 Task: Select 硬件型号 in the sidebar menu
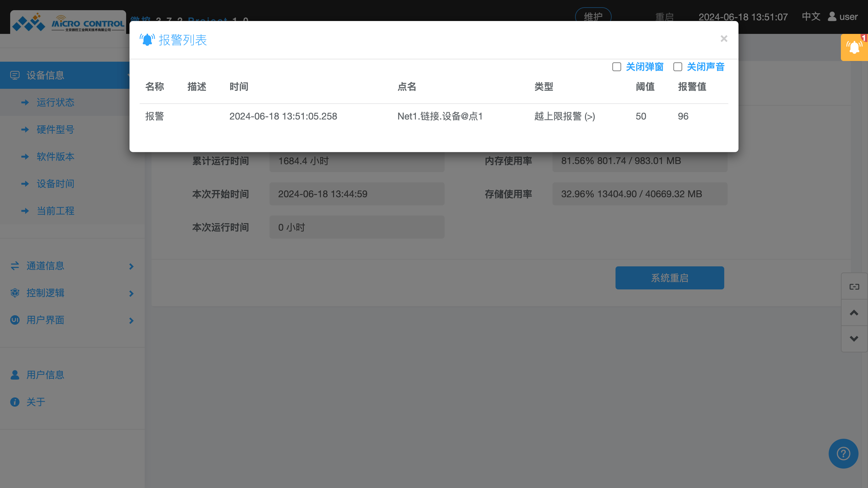(x=56, y=129)
